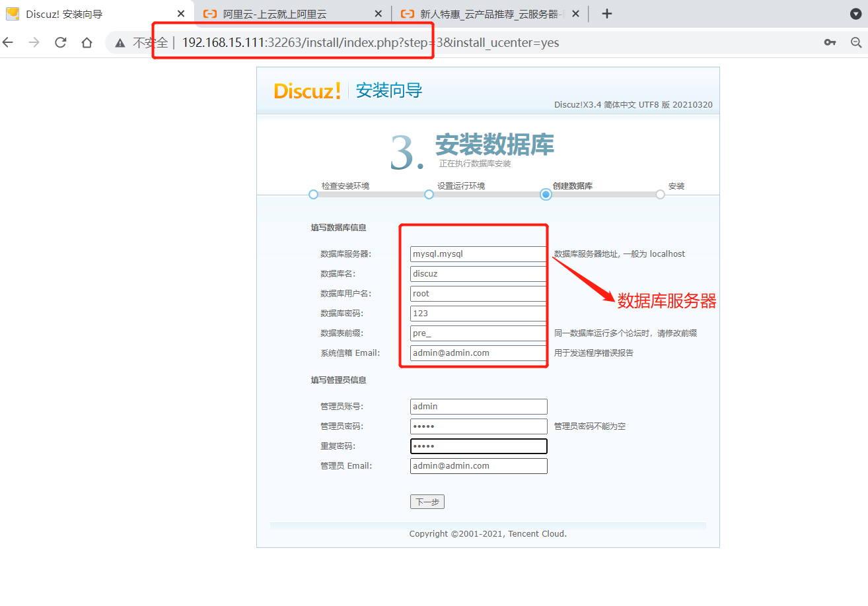Click the 下一步 button
This screenshot has height=606, width=868.
pos(427,502)
